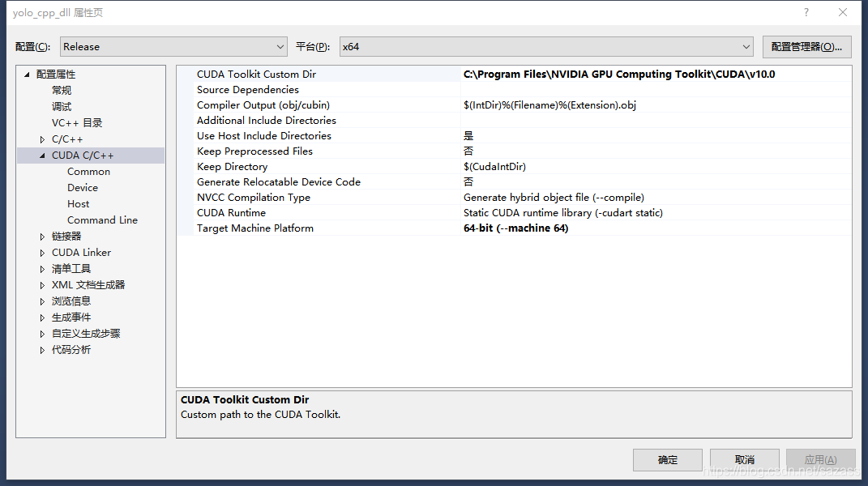Select the Common page under CUDA C/C++
Viewport: 868px width, 486px height.
(x=88, y=171)
